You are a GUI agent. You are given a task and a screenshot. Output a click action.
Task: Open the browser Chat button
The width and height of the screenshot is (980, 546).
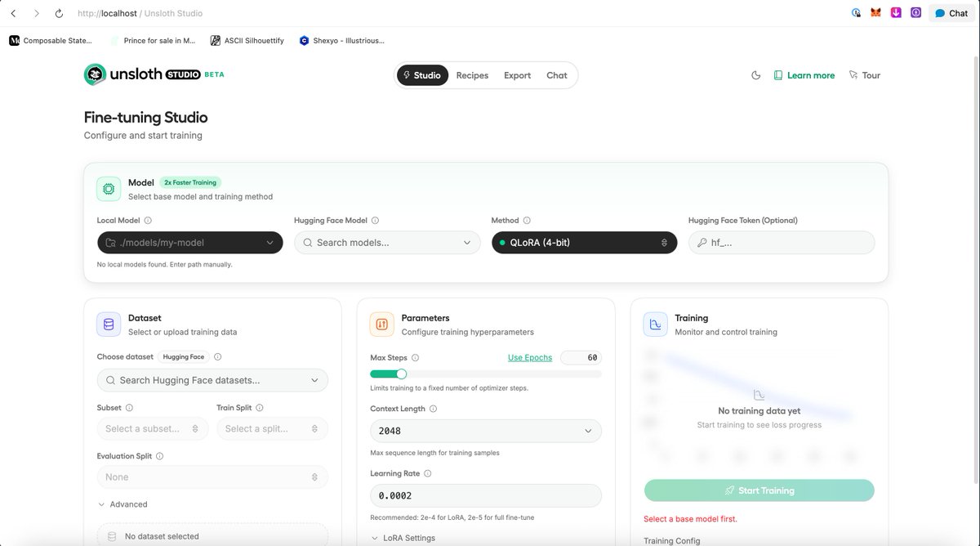point(951,13)
